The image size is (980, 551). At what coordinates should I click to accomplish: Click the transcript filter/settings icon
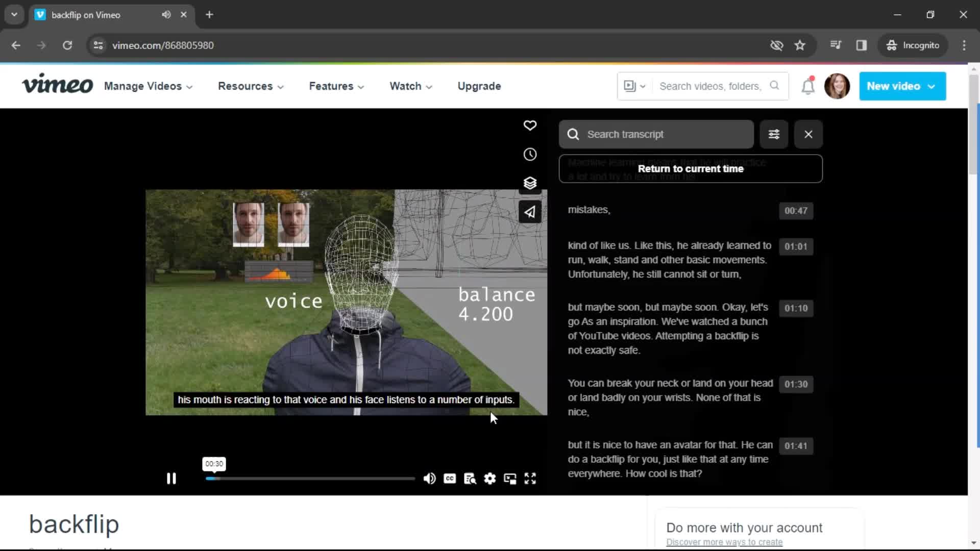pos(775,134)
